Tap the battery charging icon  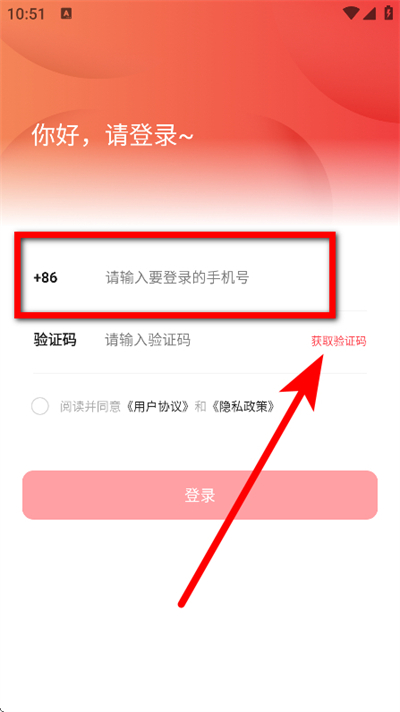[388, 13]
